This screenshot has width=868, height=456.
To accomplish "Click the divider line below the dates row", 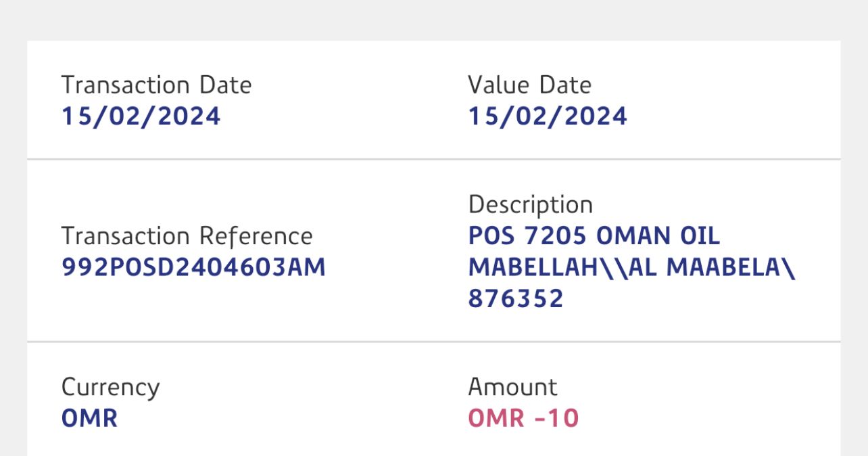I will tap(433, 160).
